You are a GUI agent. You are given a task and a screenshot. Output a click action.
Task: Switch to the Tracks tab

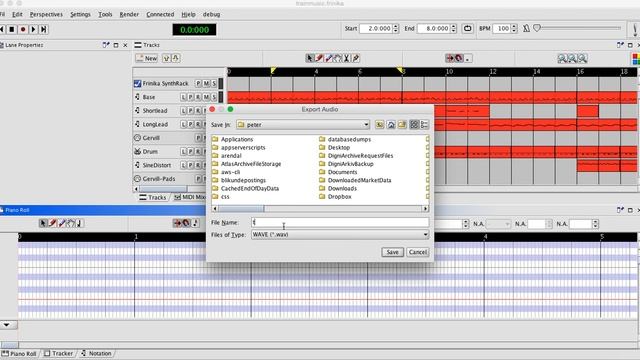(x=153, y=197)
